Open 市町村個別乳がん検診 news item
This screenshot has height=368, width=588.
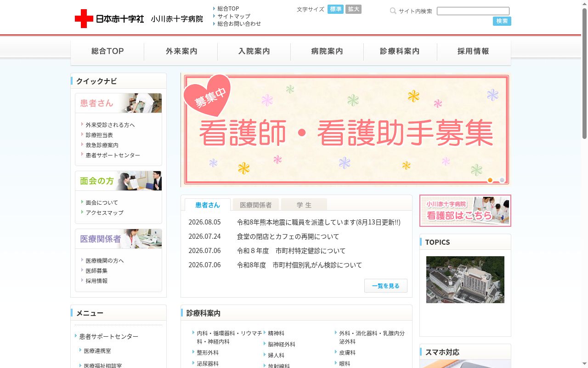click(x=300, y=265)
